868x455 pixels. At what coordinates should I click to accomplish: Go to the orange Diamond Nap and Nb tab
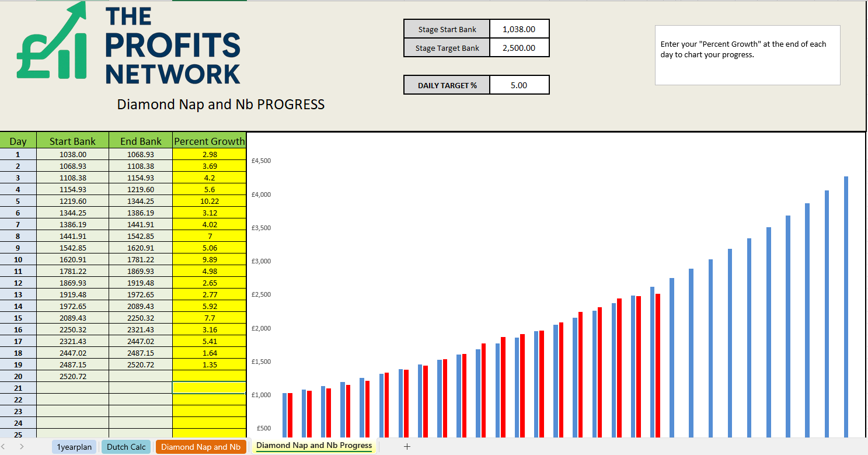200,447
